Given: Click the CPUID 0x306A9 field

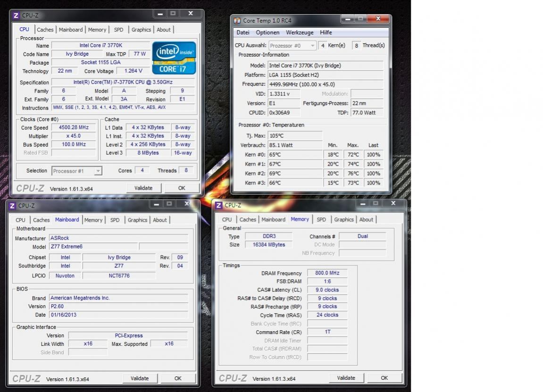Looking at the screenshot, I should click(x=284, y=113).
